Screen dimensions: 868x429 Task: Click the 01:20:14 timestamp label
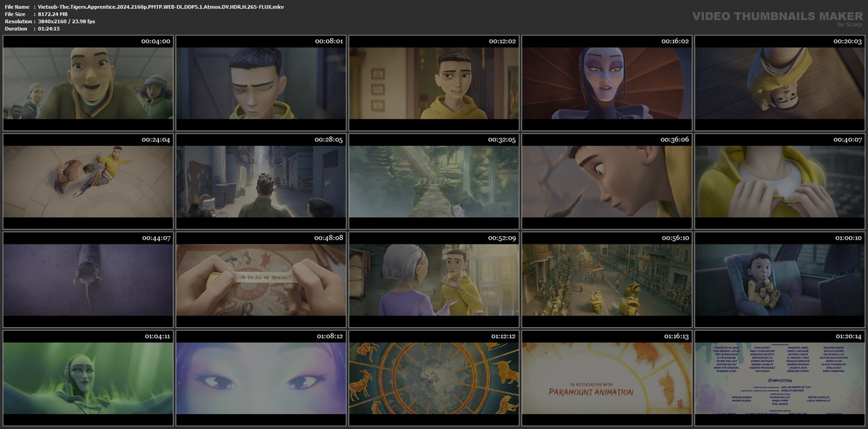pyautogui.click(x=848, y=337)
